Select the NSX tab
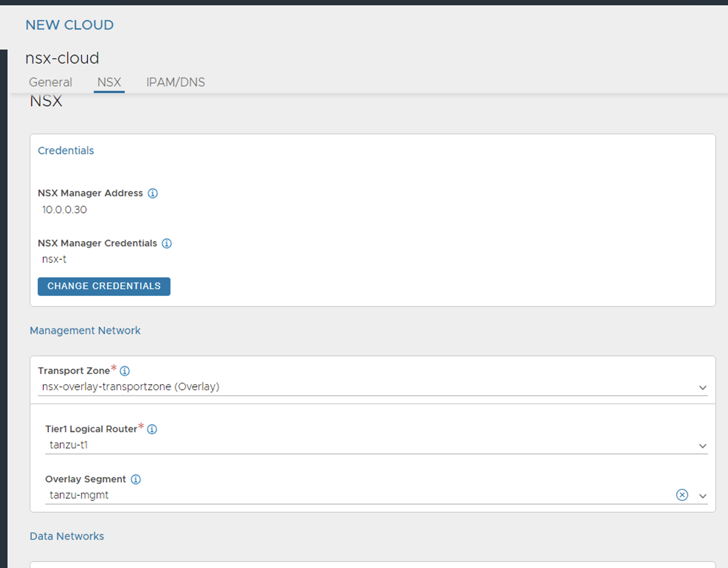This screenshot has height=568, width=728. pos(109,82)
